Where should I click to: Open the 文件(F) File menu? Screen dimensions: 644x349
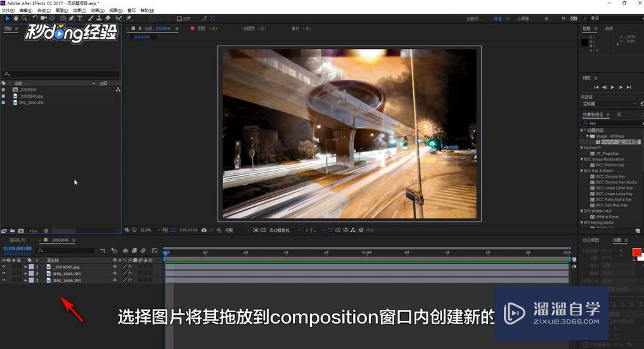coord(8,10)
